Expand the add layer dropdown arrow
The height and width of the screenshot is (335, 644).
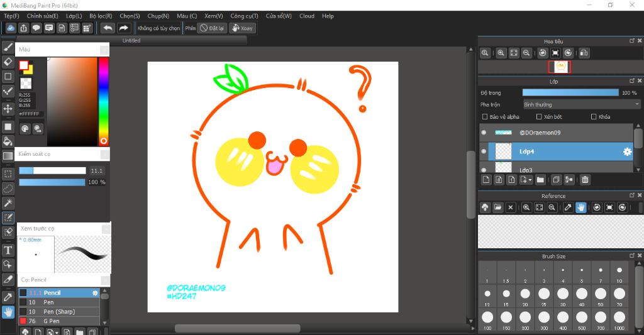(531, 180)
